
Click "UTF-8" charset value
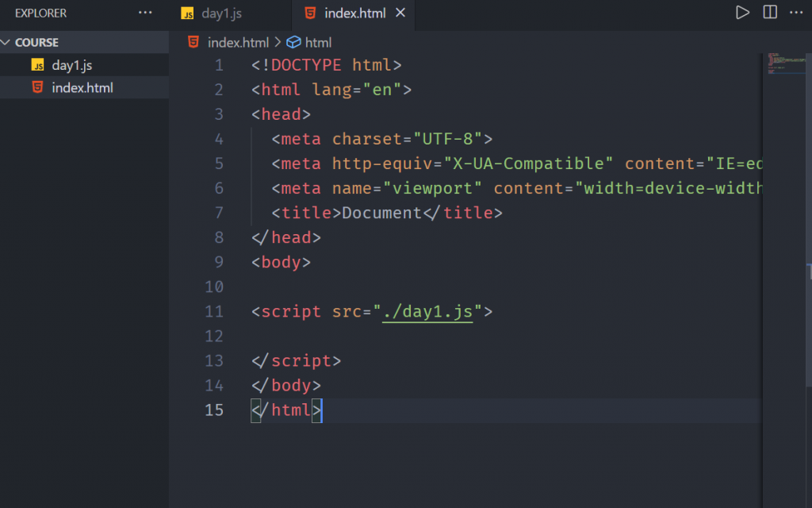[x=447, y=139]
